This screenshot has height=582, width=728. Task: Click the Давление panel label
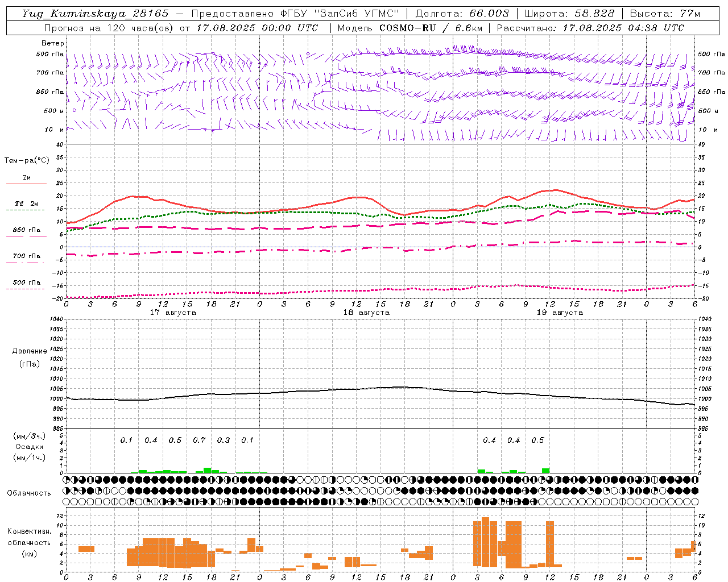(30, 351)
